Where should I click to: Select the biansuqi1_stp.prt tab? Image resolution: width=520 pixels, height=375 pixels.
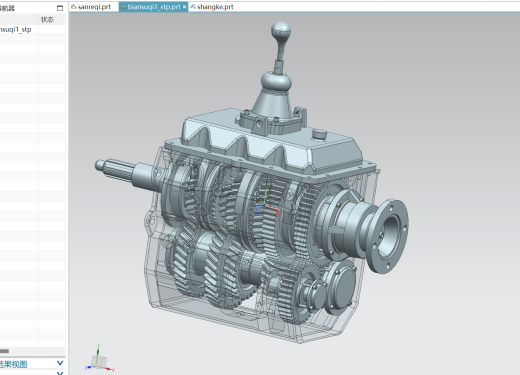pos(153,7)
